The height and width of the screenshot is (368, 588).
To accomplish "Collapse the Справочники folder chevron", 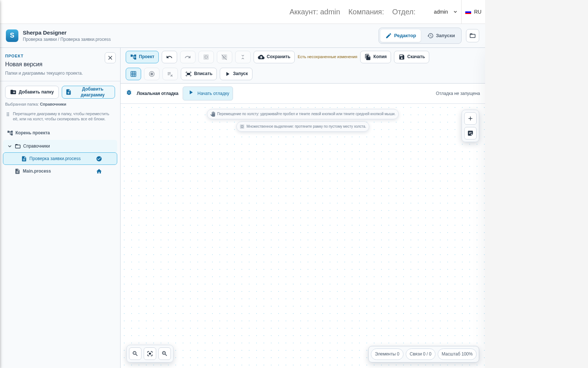I will tap(10, 146).
